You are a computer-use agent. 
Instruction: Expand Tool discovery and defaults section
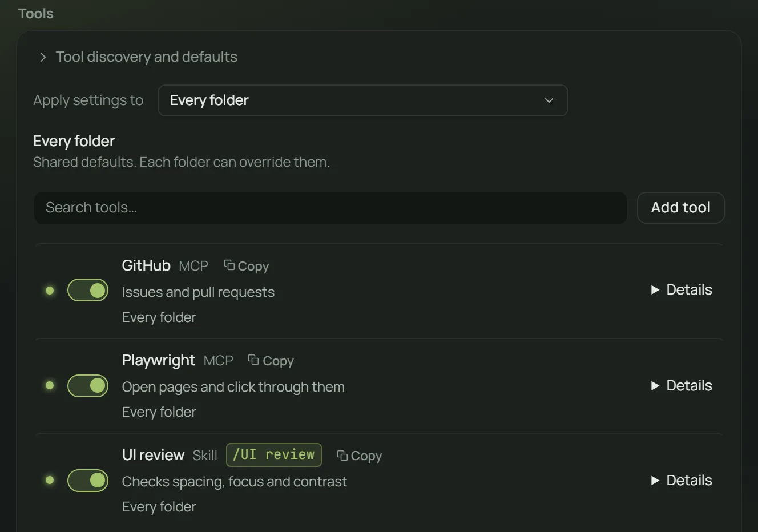[138, 57]
